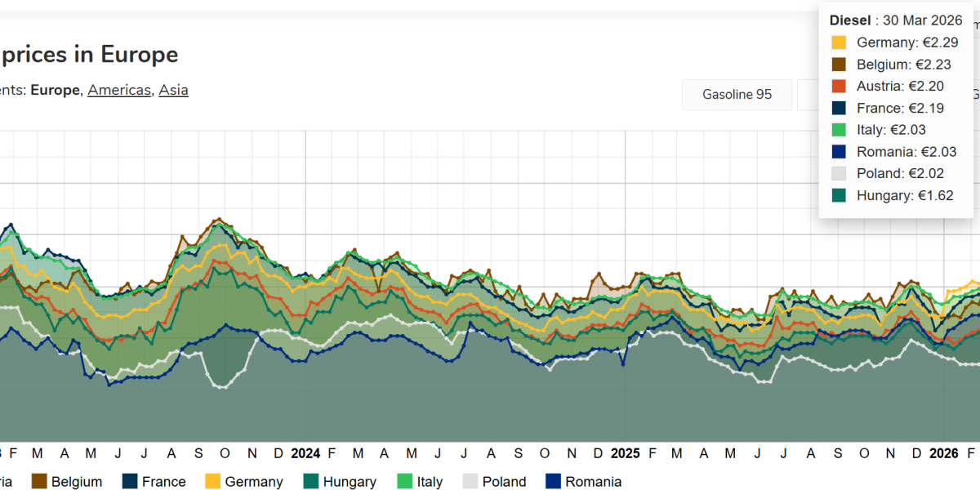Hide the Romania series via its legend label
The image size is (980, 490).
pyautogui.click(x=593, y=482)
